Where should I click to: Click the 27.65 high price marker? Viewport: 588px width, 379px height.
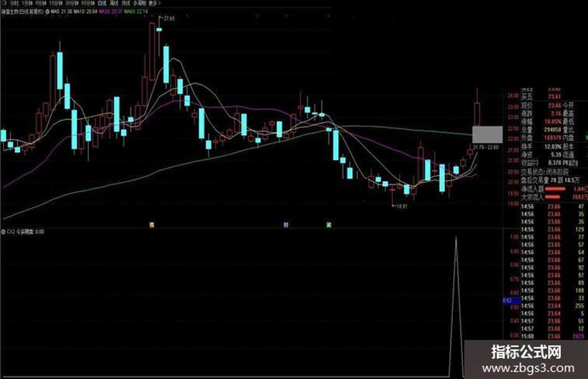169,18
